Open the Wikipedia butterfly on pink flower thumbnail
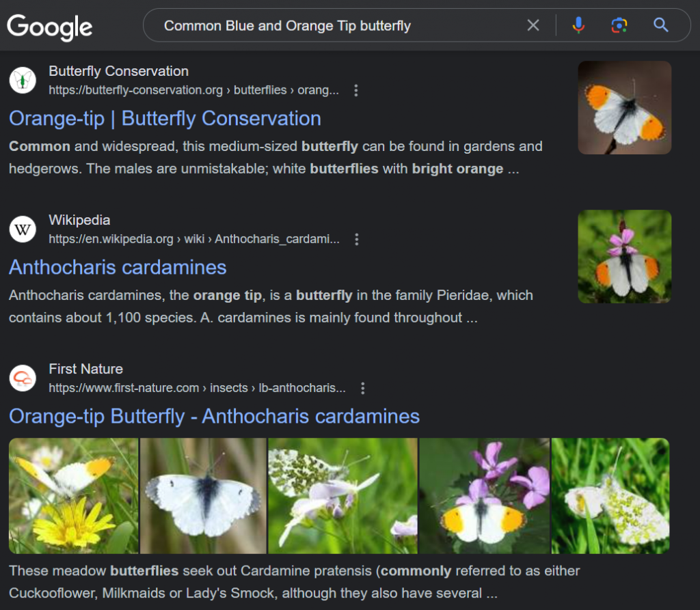Screen dimensions: 700x610 pyautogui.click(x=625, y=257)
